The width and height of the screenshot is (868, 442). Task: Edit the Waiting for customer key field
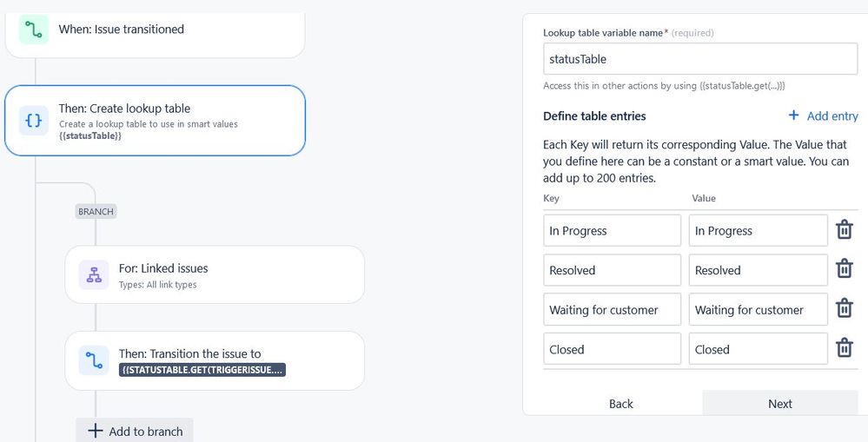tap(612, 310)
